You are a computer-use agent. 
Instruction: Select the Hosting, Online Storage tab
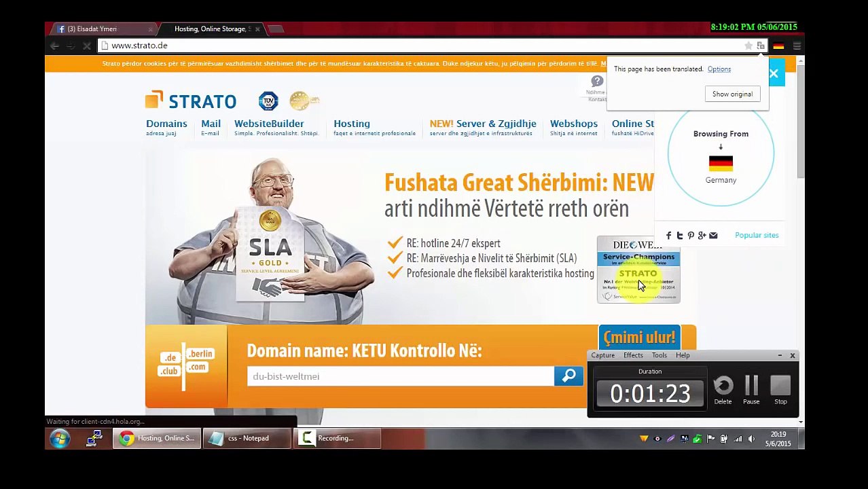click(x=212, y=29)
